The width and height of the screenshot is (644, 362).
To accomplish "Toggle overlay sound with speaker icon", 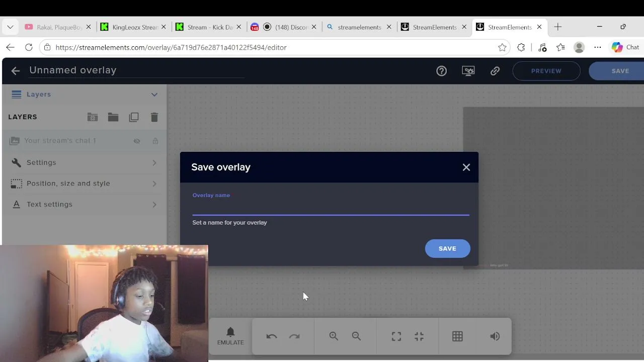I will (495, 336).
